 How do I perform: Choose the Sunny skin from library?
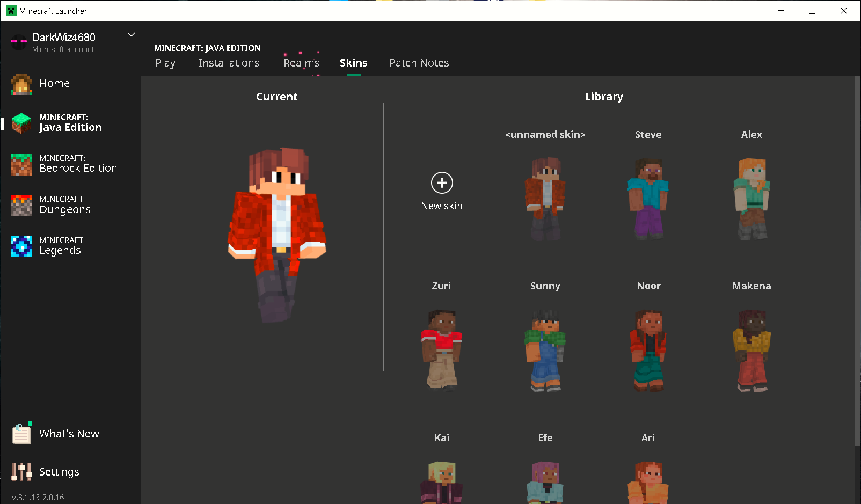[x=545, y=350]
